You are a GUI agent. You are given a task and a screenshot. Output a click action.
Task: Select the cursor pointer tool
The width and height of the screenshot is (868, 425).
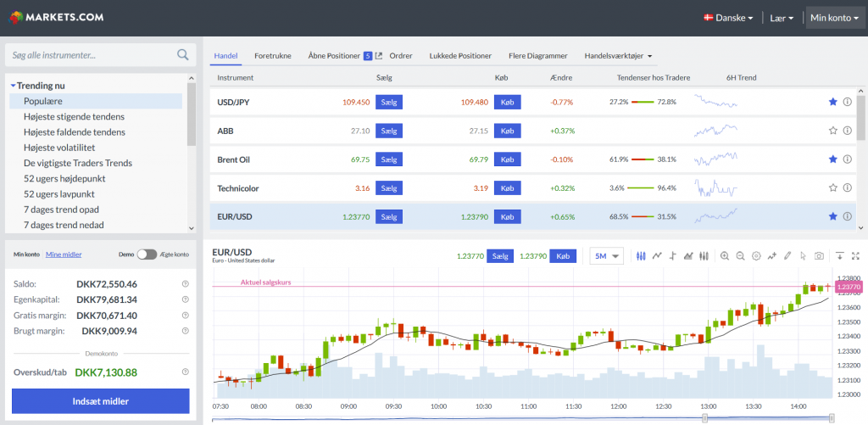tap(804, 256)
